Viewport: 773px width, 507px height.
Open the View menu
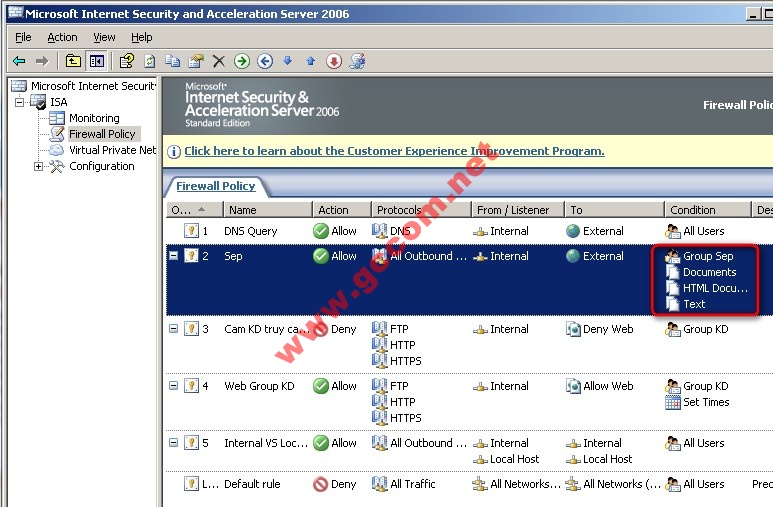(104, 37)
